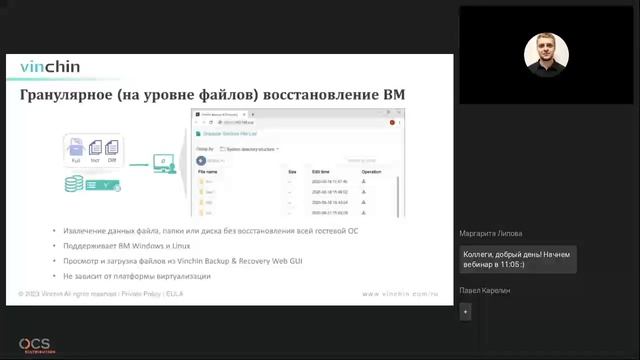
Task: Open the 'System directory structure' group-by dropdown
Action: tap(250, 149)
